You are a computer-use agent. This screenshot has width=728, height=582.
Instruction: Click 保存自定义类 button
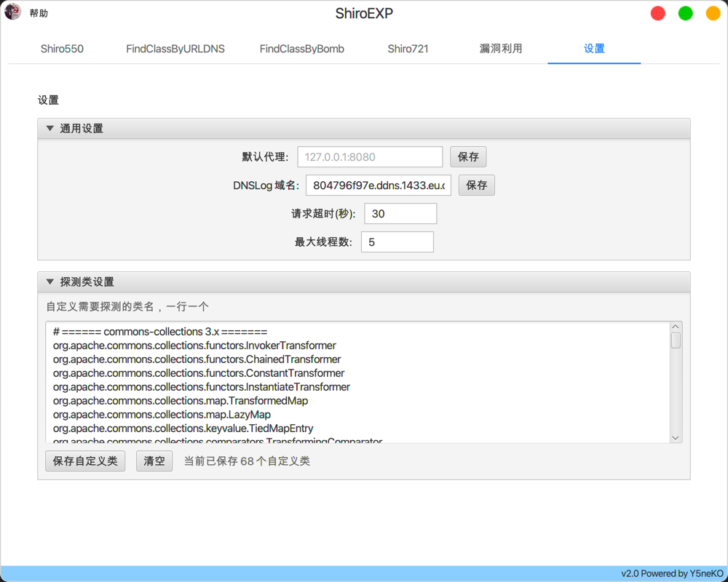click(x=85, y=461)
